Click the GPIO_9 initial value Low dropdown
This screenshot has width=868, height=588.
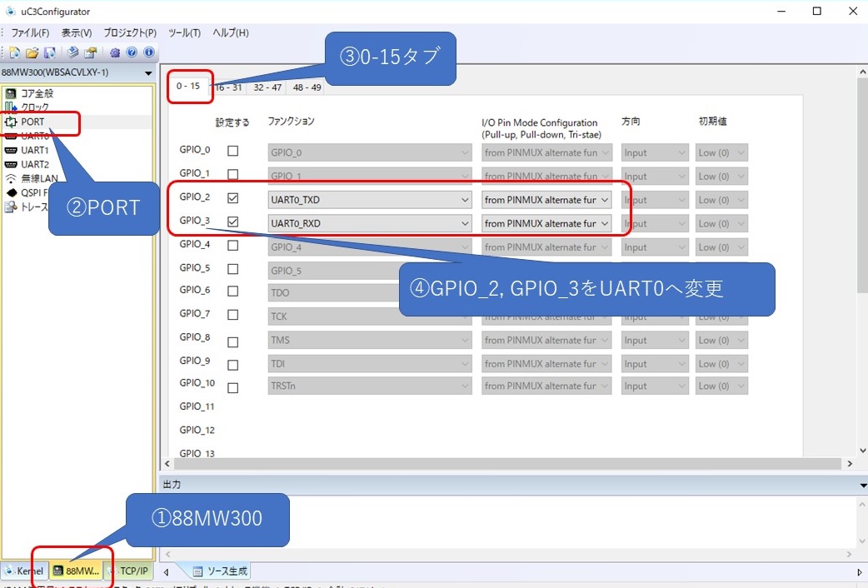pyautogui.click(x=721, y=364)
